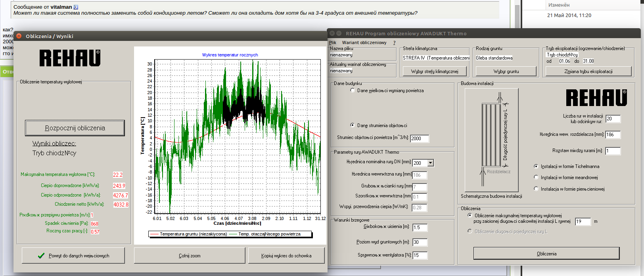Select 'Instalacja w formie meandrowej' option
The width and height of the screenshot is (644, 276).
pos(536,178)
